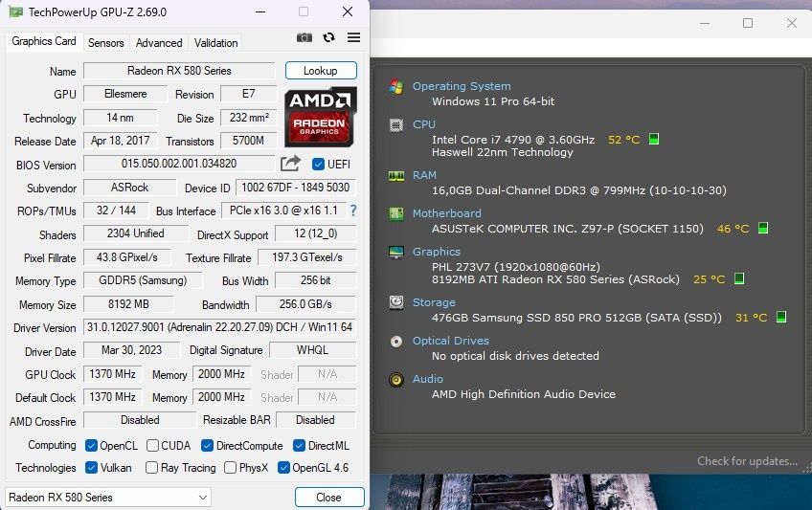This screenshot has width=812, height=510.
Task: Click the Check for updates link
Action: [x=747, y=461]
